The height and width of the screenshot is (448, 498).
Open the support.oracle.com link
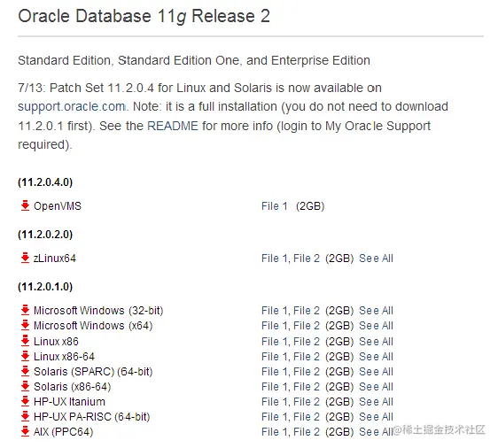72,106
